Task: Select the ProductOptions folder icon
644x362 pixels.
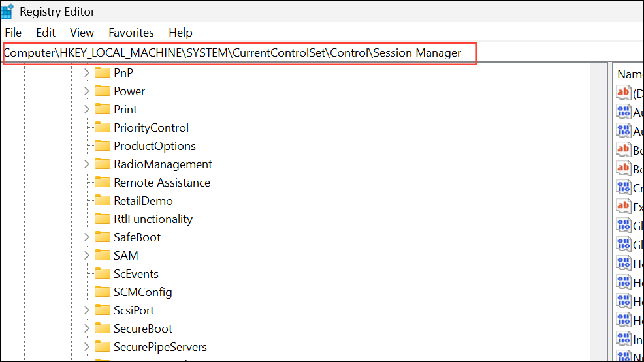Action: tap(103, 145)
